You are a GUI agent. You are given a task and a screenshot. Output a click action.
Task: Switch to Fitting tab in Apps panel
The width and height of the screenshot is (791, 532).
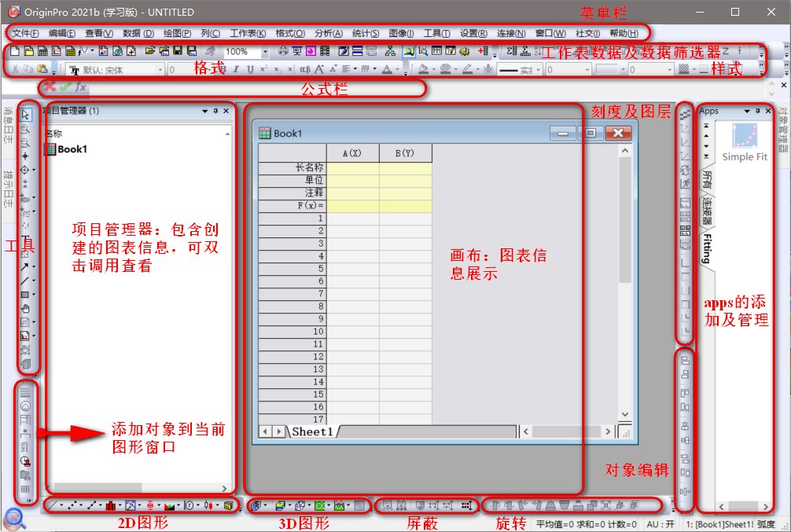707,249
